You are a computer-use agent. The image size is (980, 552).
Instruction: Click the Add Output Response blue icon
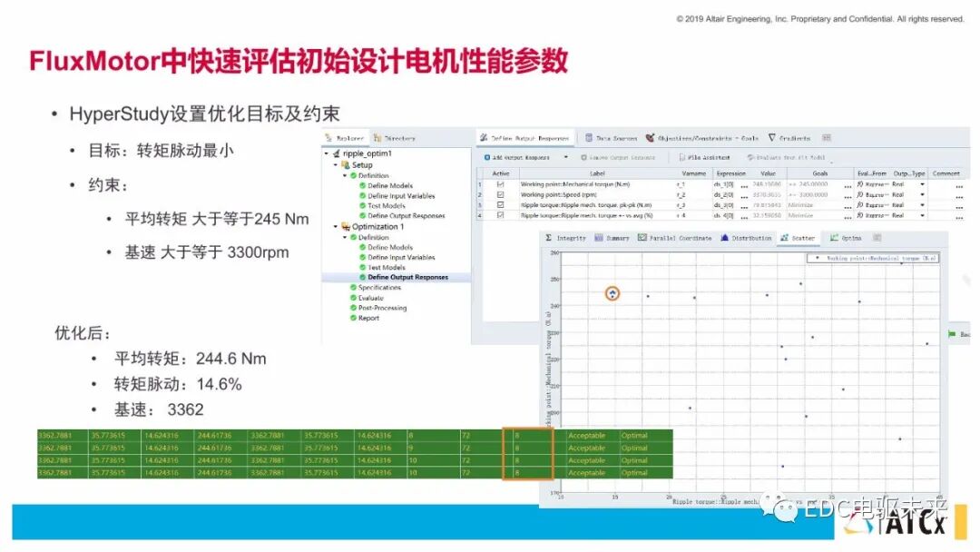tap(487, 158)
